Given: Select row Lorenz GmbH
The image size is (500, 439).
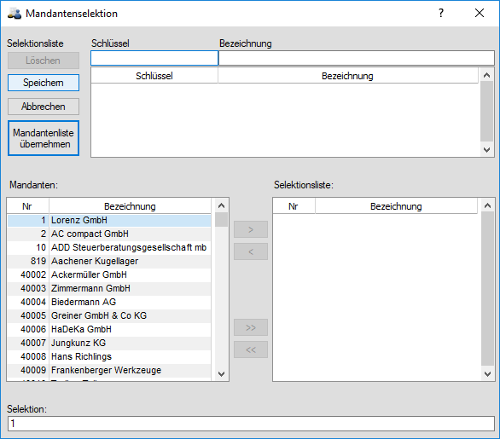Looking at the screenshot, I should click(109, 220).
